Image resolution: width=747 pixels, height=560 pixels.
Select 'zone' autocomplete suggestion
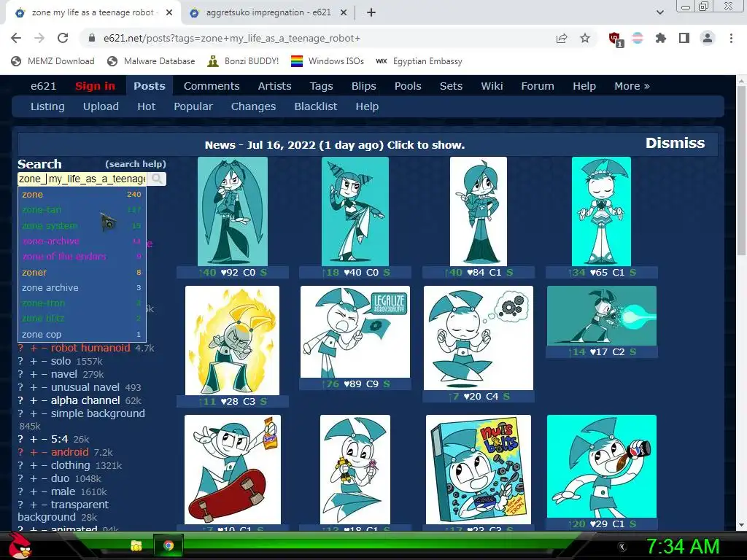tap(82, 194)
